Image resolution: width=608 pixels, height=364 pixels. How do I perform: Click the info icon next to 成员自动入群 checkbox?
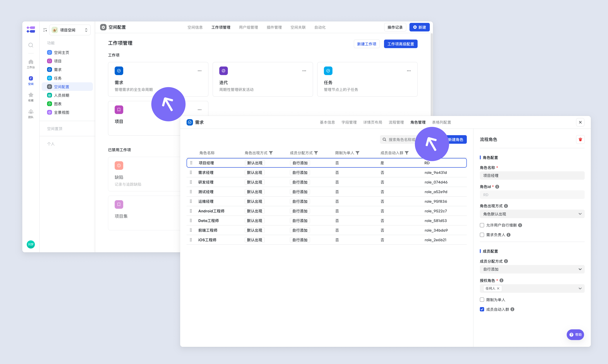point(512,309)
